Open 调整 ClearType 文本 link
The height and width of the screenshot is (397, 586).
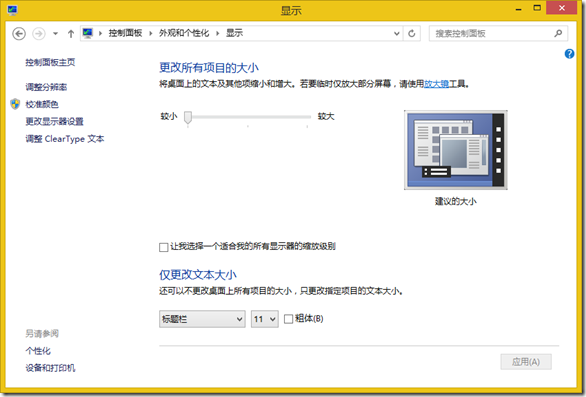coord(65,139)
